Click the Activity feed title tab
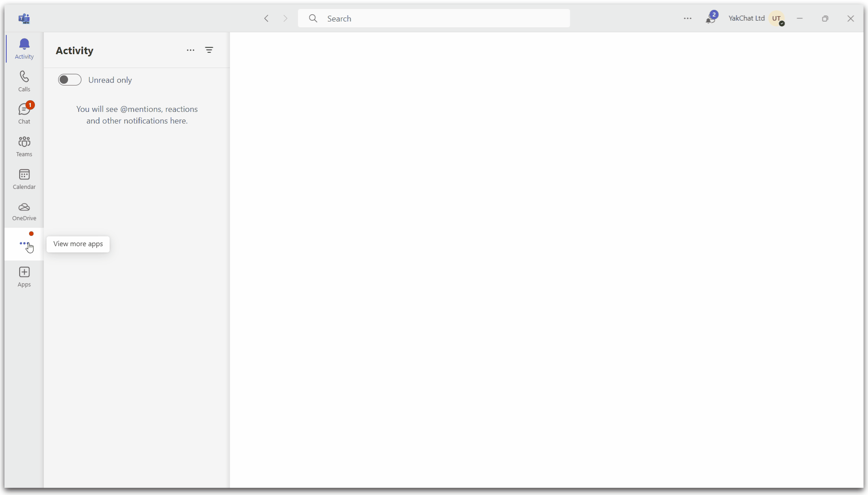 (x=75, y=50)
